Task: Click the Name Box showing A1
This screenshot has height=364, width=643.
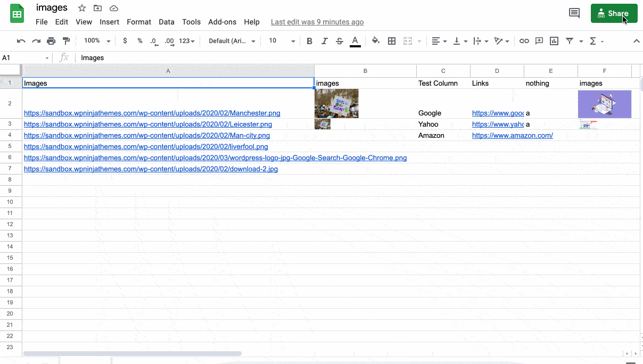Action: (24, 57)
